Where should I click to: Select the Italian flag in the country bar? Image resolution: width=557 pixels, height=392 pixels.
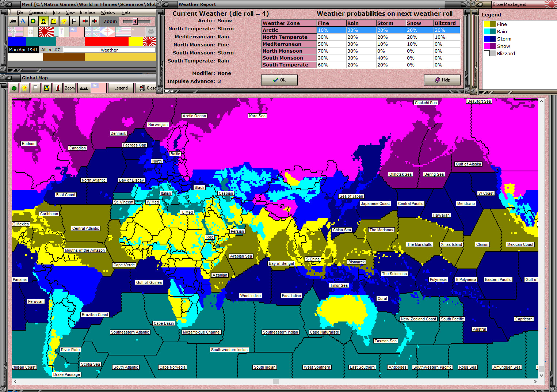[x=31, y=32]
